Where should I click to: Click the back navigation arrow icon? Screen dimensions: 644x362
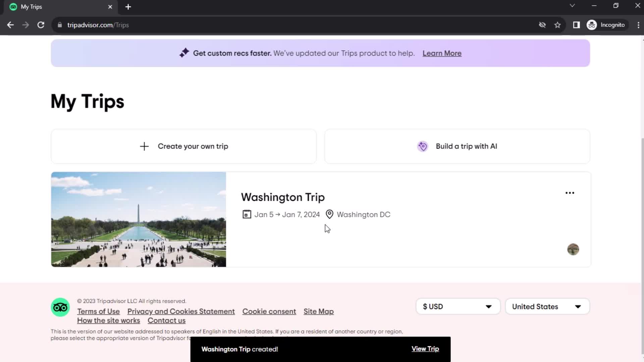coord(11,25)
